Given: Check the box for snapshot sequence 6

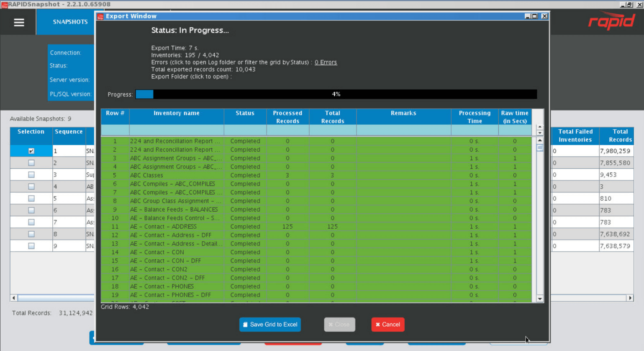Looking at the screenshot, I should coord(31,210).
